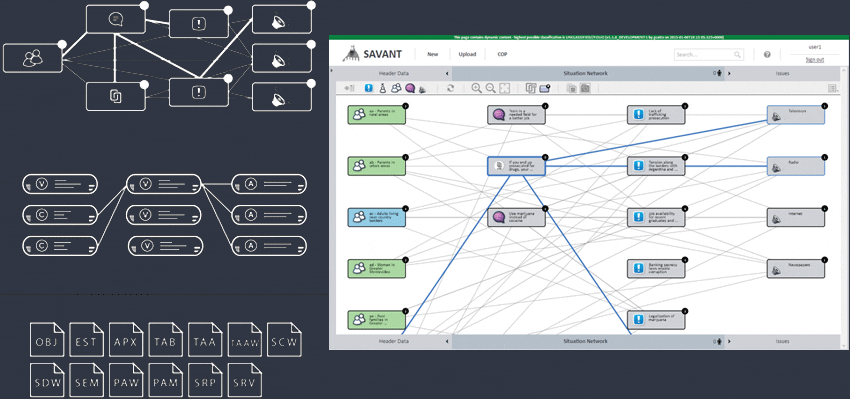Toggle purple speech bubble filter in toolbar

pyautogui.click(x=410, y=88)
